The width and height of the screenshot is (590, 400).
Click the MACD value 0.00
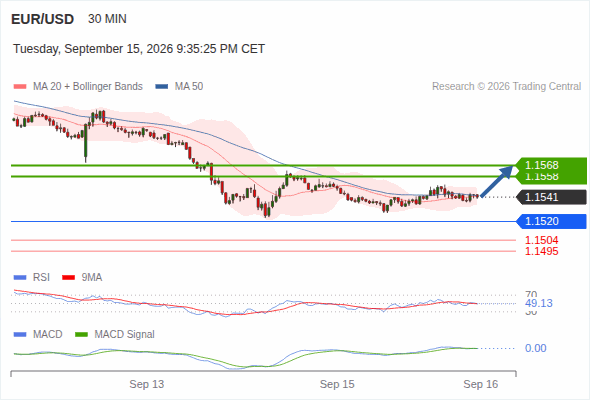pos(535,348)
